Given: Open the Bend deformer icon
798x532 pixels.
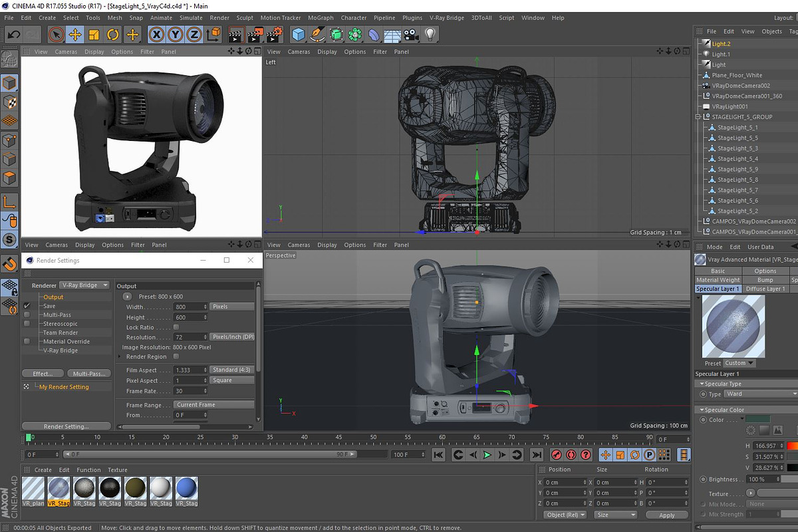Looking at the screenshot, I should pyautogui.click(x=374, y=34).
